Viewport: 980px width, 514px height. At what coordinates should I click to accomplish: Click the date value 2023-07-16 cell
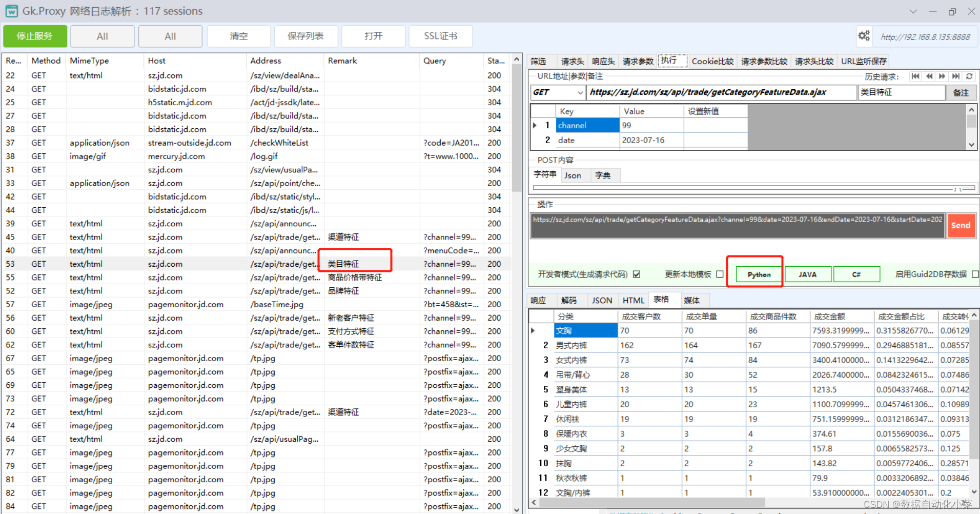[x=651, y=140]
